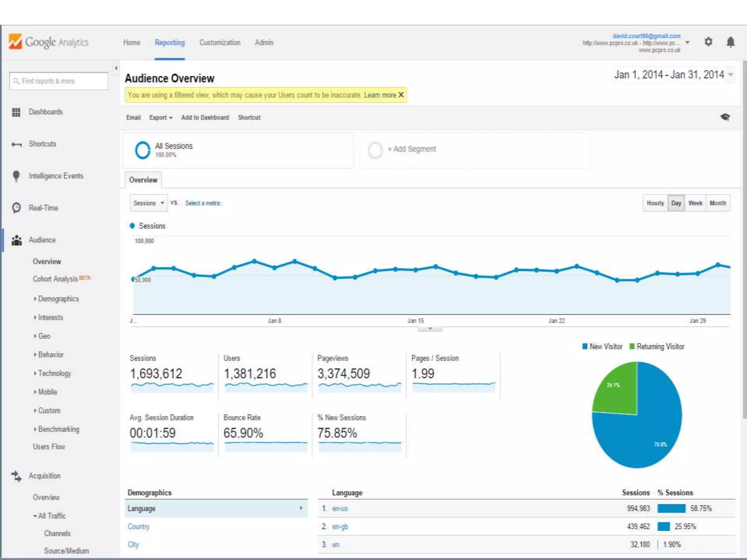Open the Sessions metric dropdown
The image size is (747, 560).
[149, 203]
